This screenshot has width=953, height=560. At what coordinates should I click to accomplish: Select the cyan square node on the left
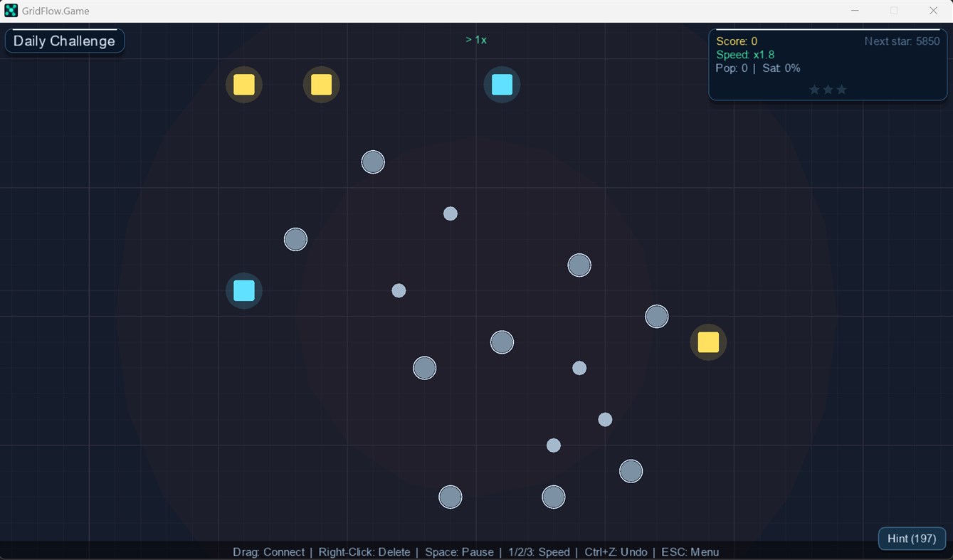coord(244,290)
